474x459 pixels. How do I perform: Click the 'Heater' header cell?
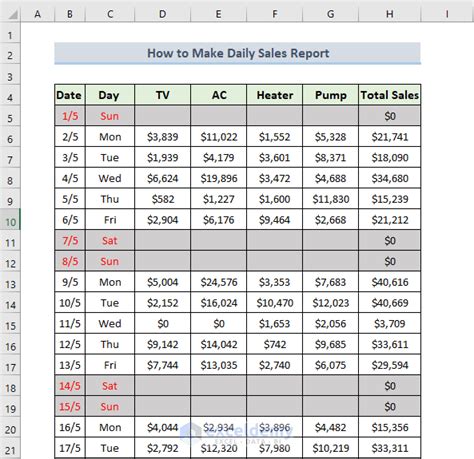point(275,95)
